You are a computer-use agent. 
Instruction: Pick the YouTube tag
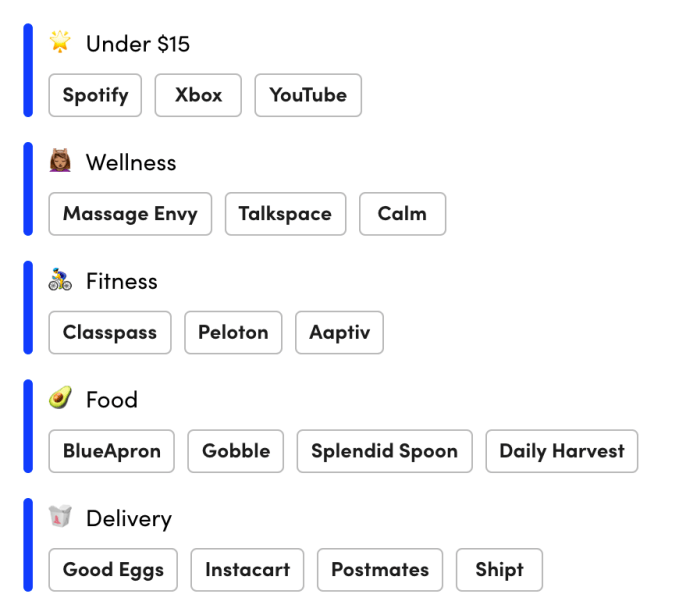pos(308,95)
